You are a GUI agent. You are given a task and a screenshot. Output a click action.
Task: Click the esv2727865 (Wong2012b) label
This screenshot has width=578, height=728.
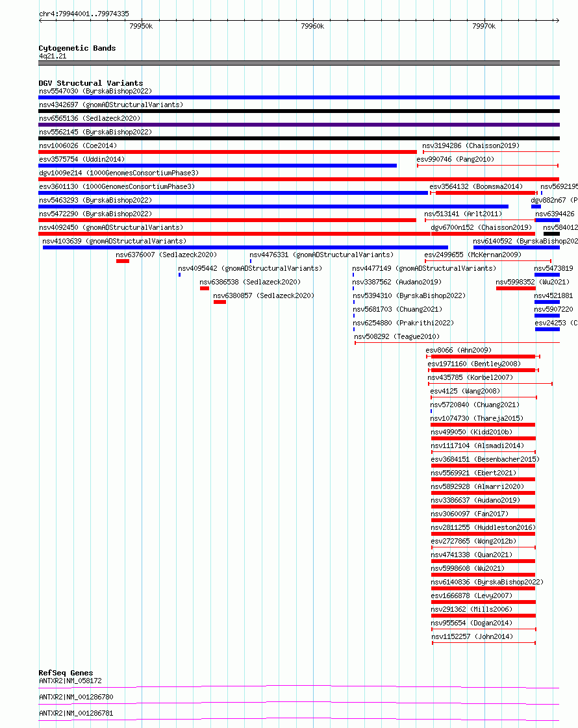473,541
